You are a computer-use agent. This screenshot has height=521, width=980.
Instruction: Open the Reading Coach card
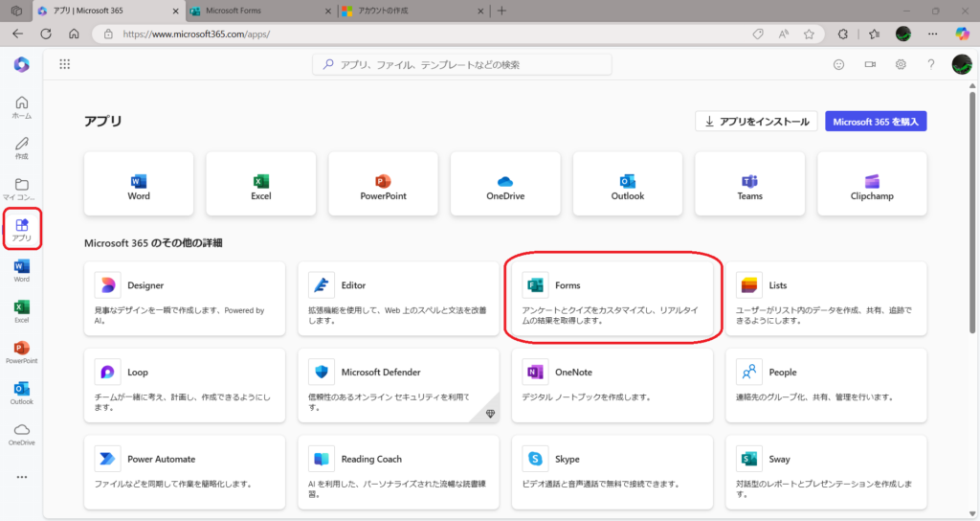pyautogui.click(x=399, y=472)
